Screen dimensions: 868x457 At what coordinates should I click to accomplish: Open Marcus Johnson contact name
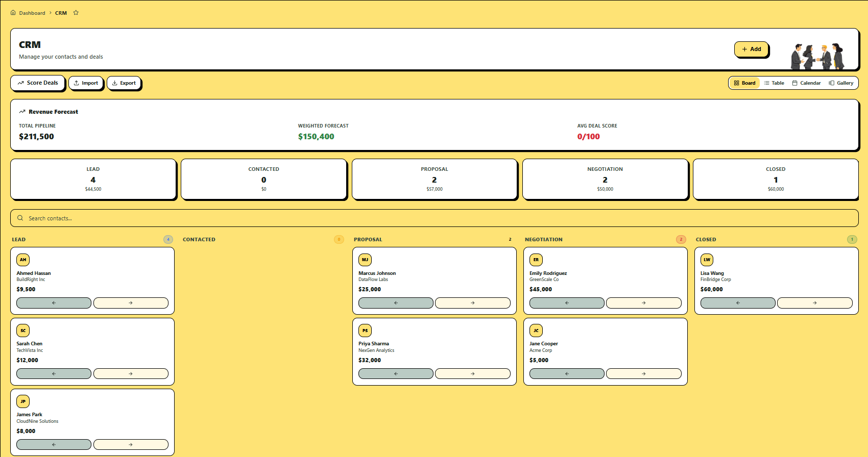click(377, 273)
